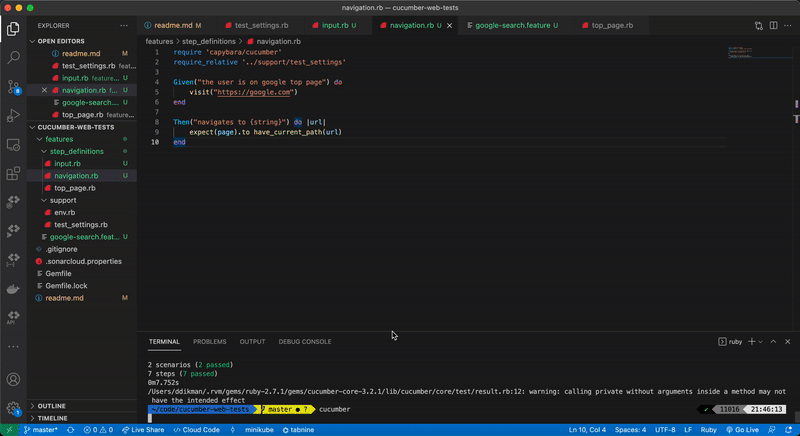Open the Output panel tab
800x436 pixels.
click(x=253, y=342)
